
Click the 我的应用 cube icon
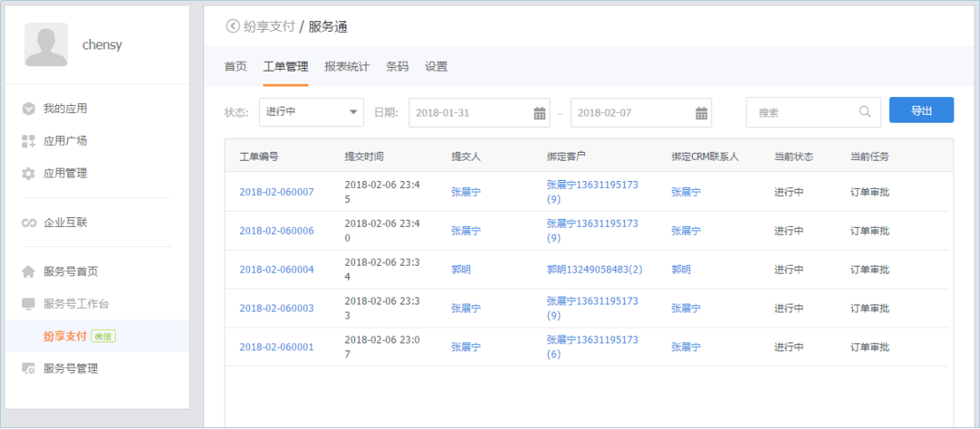coord(28,109)
